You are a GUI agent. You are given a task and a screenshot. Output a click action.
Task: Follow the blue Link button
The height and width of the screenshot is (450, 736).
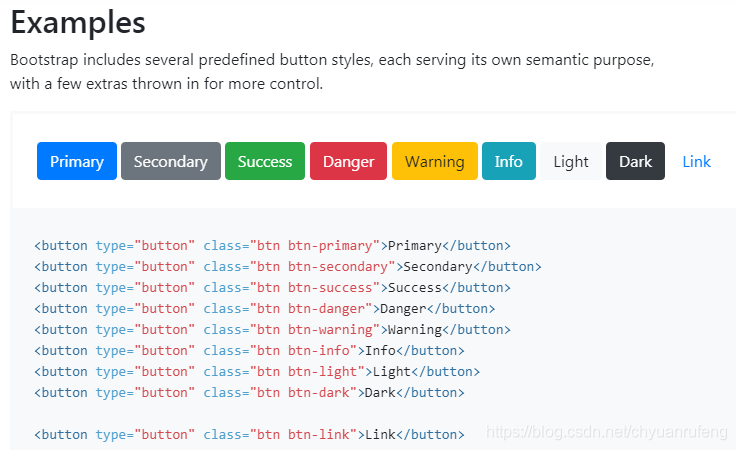pyautogui.click(x=696, y=161)
